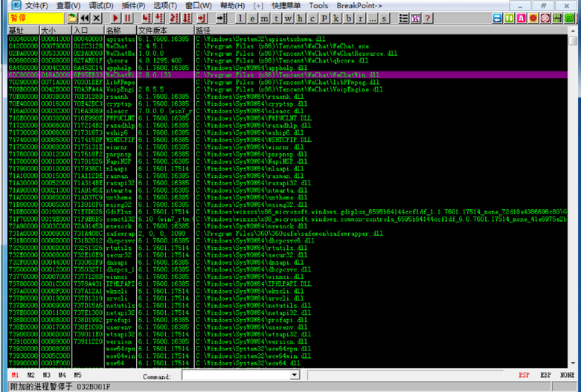
Task: Click the Execute till return icon
Action: point(202,18)
